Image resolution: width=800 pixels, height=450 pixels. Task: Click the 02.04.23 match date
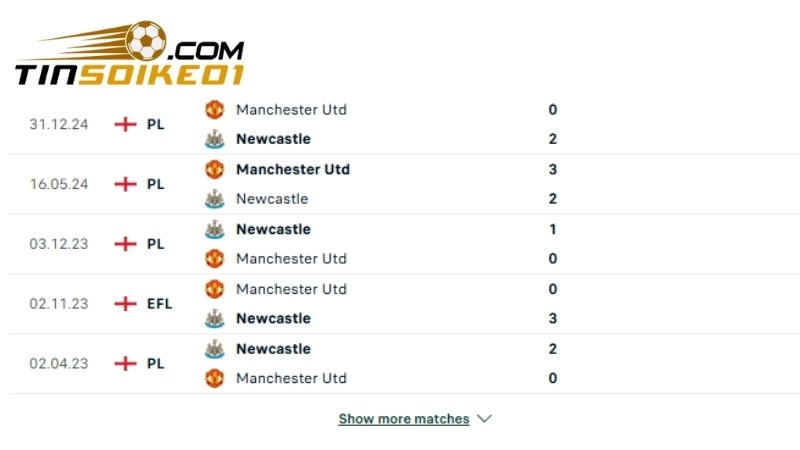pyautogui.click(x=59, y=363)
